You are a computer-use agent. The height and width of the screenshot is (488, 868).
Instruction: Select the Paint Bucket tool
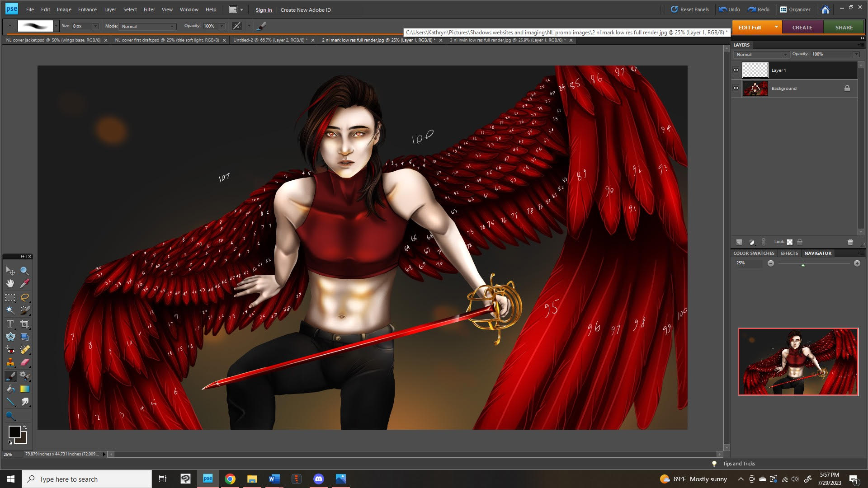[x=10, y=389]
